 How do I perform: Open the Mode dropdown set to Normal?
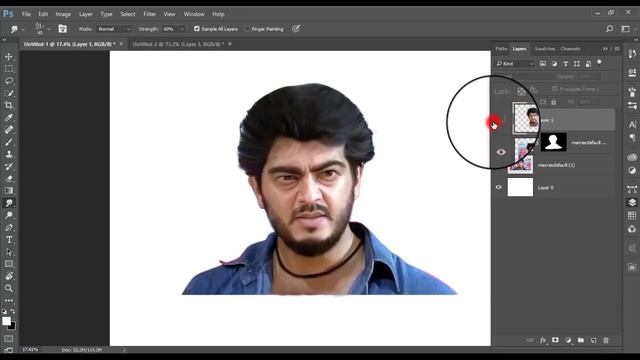[x=114, y=29]
